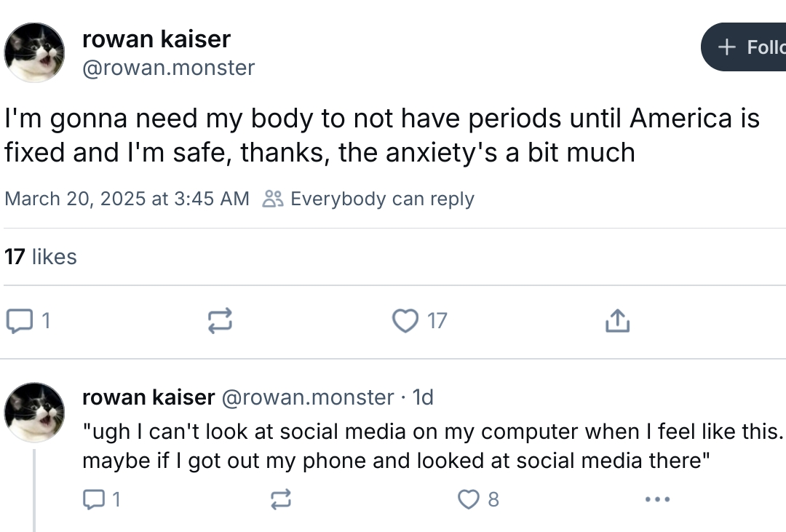786x532 pixels.
Task: Click main post cat avatar
Action: click(35, 52)
